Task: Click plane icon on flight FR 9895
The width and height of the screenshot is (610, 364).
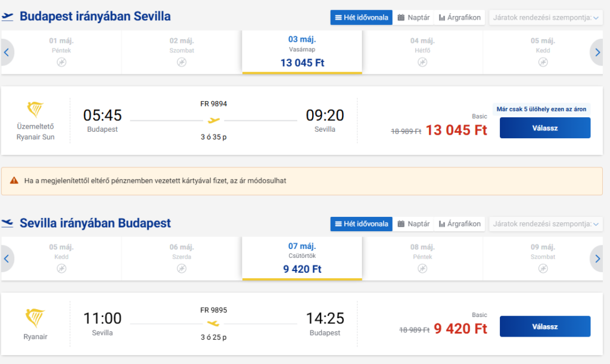Action: [x=213, y=323]
